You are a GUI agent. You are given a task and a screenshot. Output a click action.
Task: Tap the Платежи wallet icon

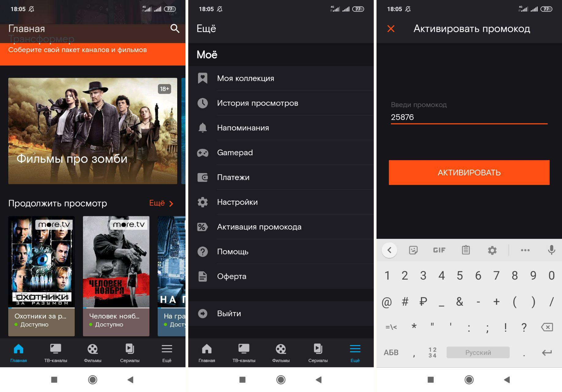click(202, 177)
